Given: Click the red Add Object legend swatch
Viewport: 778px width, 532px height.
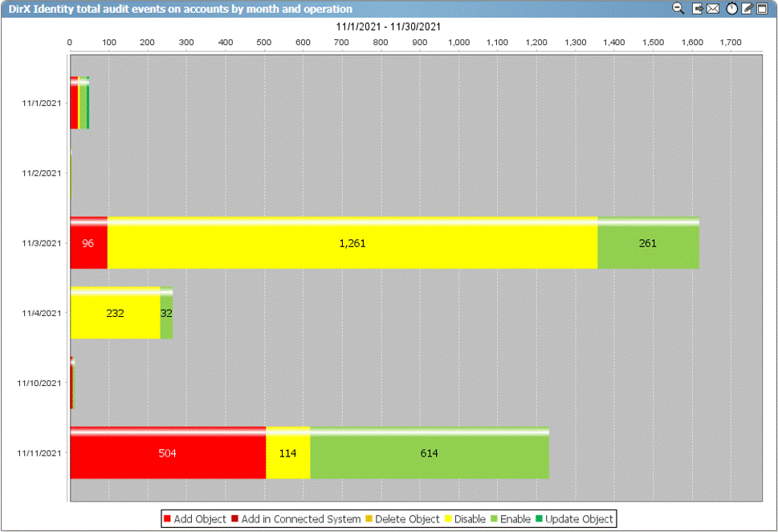Looking at the screenshot, I should click(x=167, y=519).
